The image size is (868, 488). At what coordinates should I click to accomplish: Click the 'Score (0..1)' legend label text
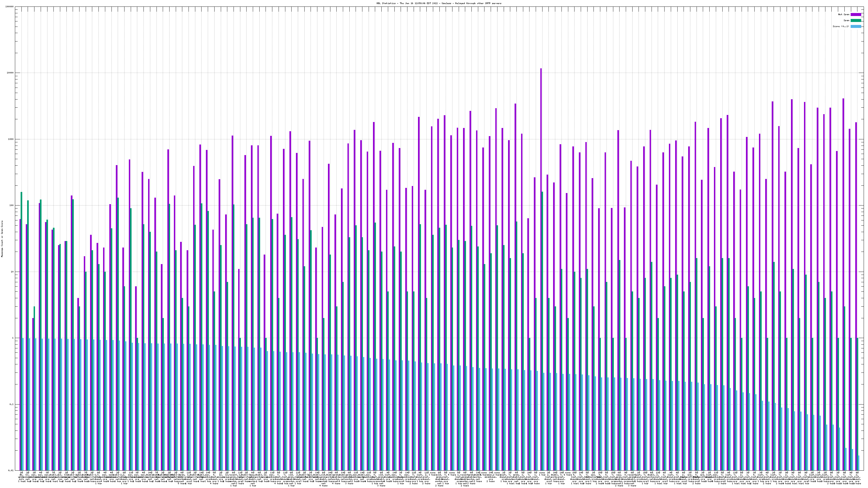pyautogui.click(x=841, y=26)
